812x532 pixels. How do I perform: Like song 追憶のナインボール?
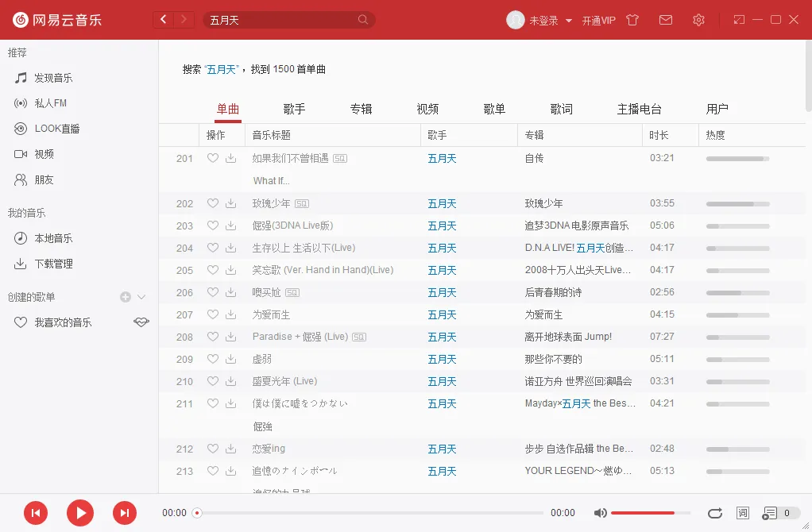213,471
